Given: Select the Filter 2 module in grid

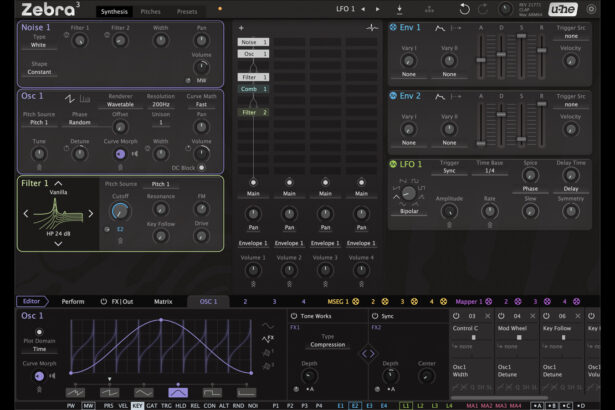Looking at the screenshot, I should point(253,113).
